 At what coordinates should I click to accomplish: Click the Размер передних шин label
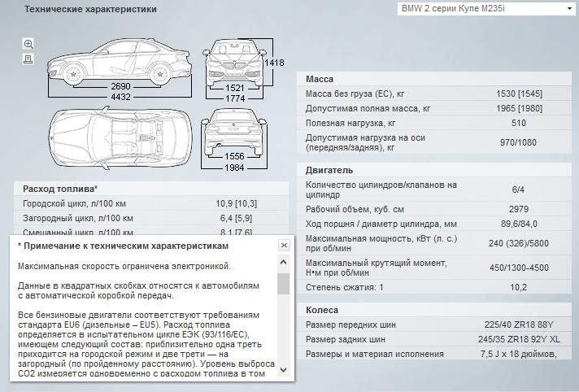pyautogui.click(x=350, y=324)
